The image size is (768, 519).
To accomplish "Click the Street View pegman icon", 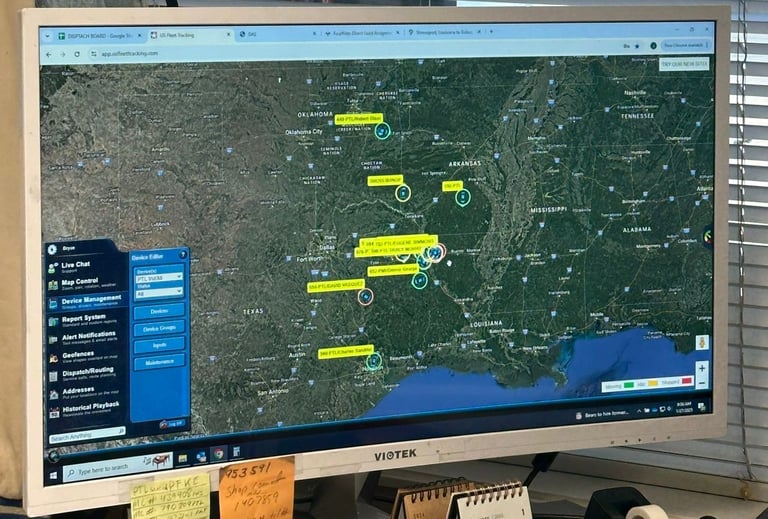I will tap(702, 342).
